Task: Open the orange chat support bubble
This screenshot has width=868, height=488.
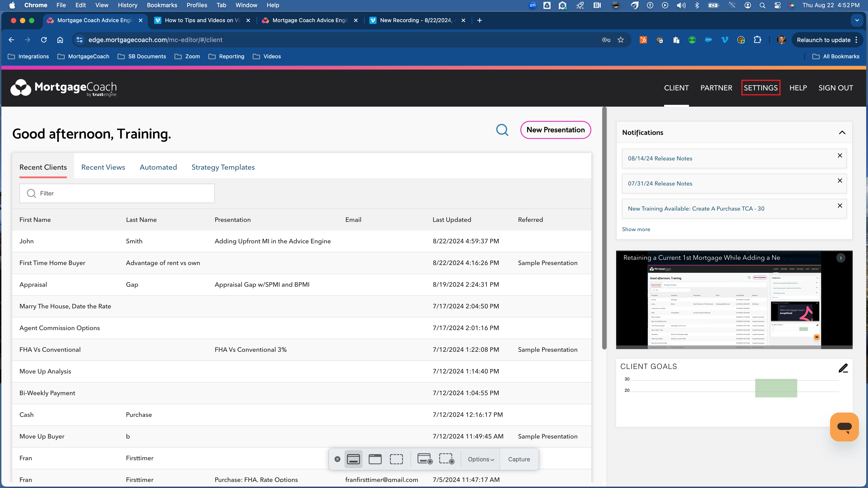Action: pyautogui.click(x=844, y=427)
